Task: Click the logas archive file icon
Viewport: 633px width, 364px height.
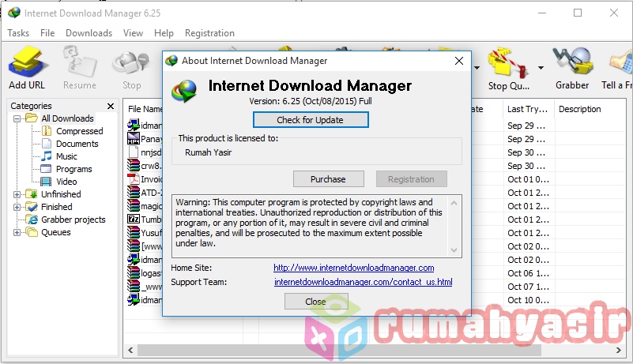Action: (134, 272)
